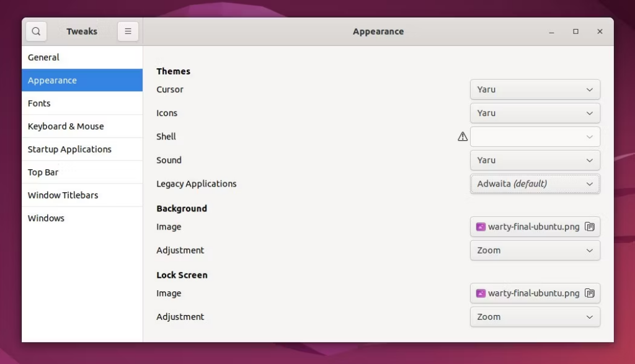The height and width of the screenshot is (364, 635).
Task: Select General in the sidebar
Action: coord(82,57)
